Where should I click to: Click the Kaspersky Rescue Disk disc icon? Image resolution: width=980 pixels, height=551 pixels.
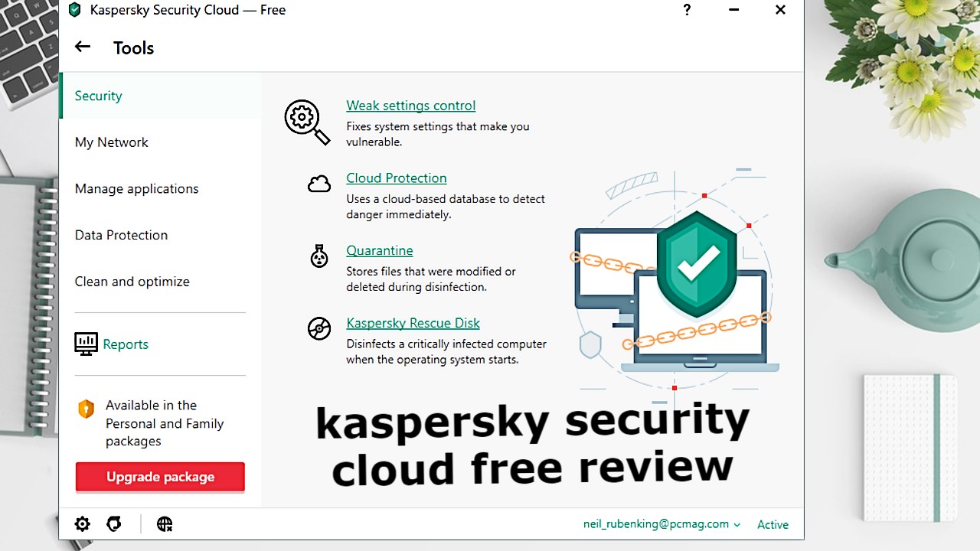click(x=319, y=328)
